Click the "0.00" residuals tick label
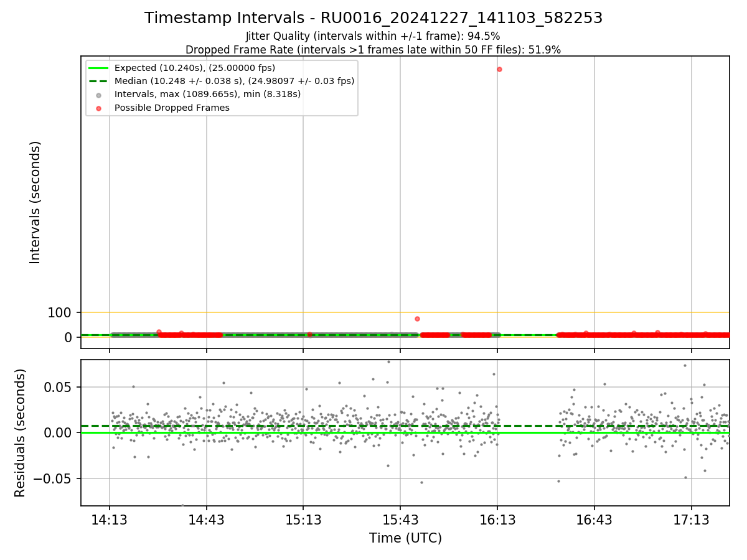747x560 pixels. (x=57, y=432)
